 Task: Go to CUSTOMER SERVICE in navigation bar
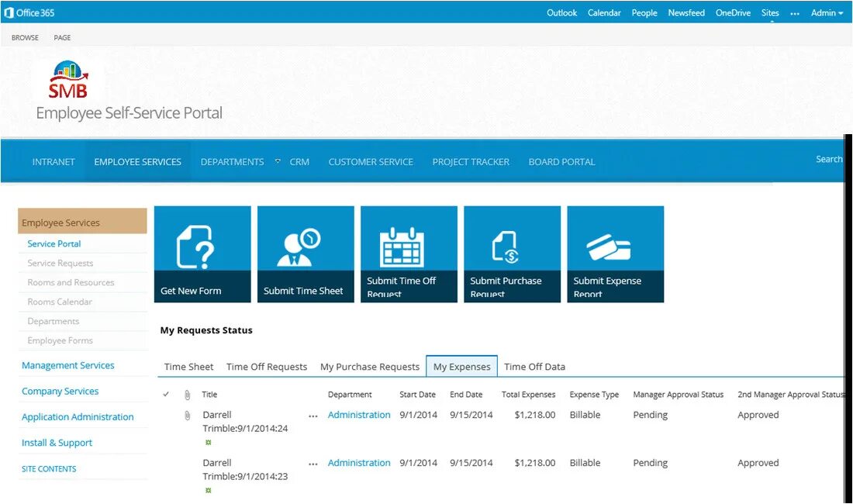(371, 161)
